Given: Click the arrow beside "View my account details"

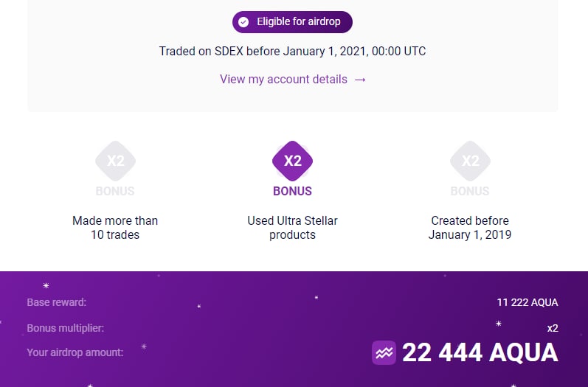Looking at the screenshot, I should (360, 80).
